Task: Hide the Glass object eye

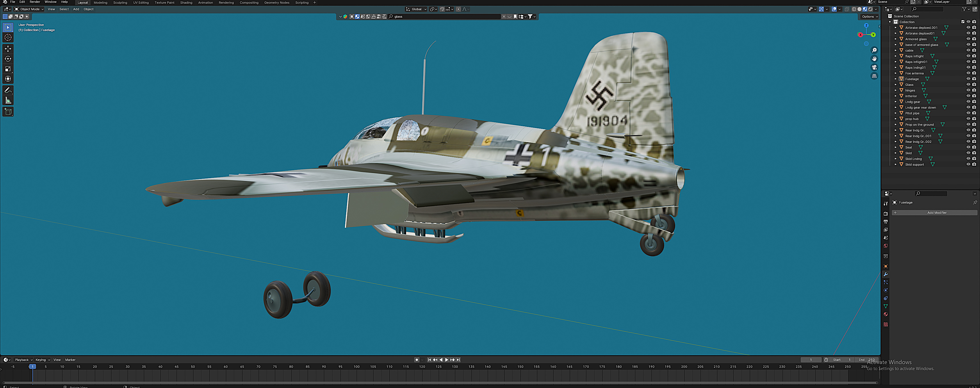Action: pos(968,85)
